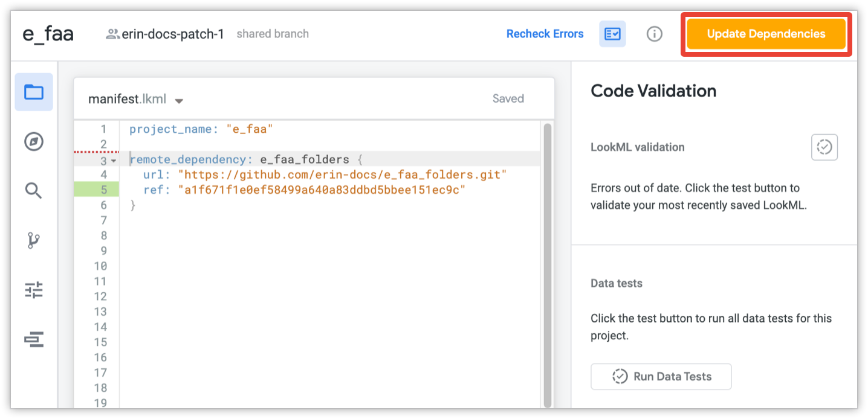Click the GitHub URL string in editor
The width and height of the screenshot is (868, 419).
(342, 174)
